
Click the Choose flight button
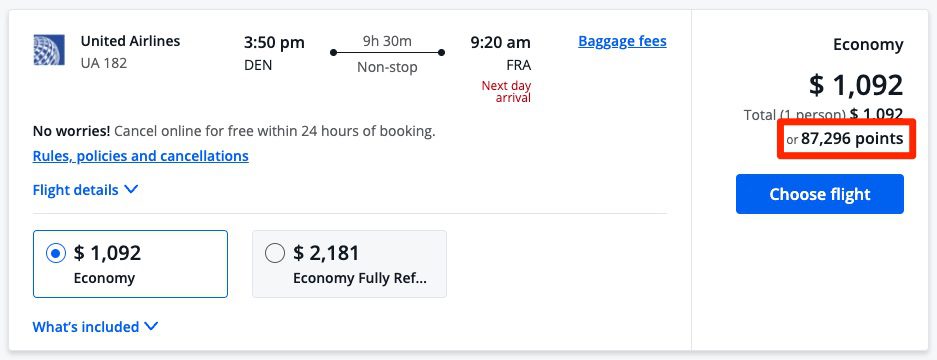819,194
